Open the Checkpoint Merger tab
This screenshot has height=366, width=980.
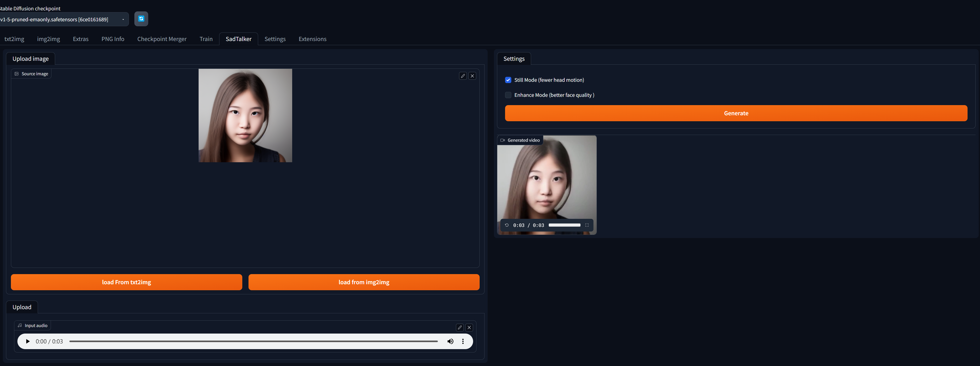point(162,39)
